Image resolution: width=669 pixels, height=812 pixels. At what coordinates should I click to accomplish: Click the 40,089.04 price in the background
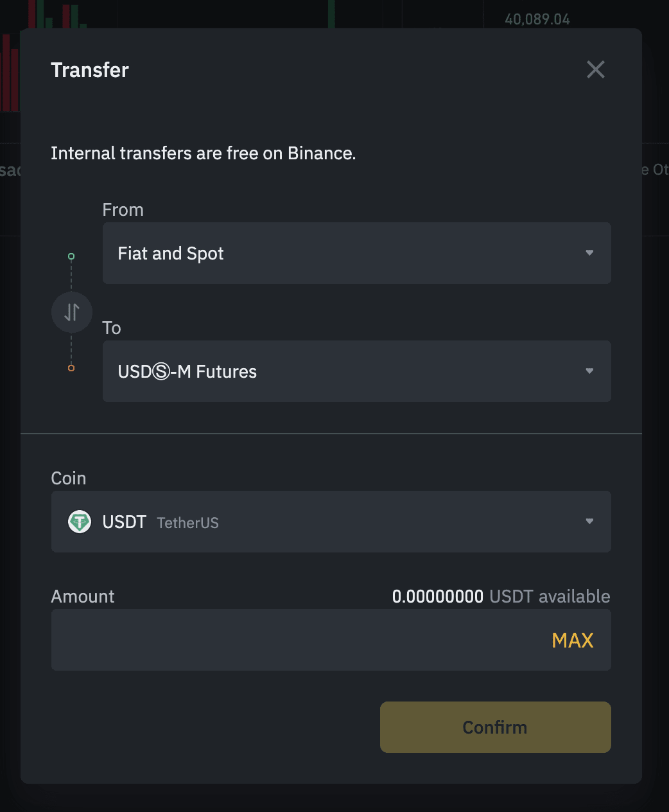537,19
